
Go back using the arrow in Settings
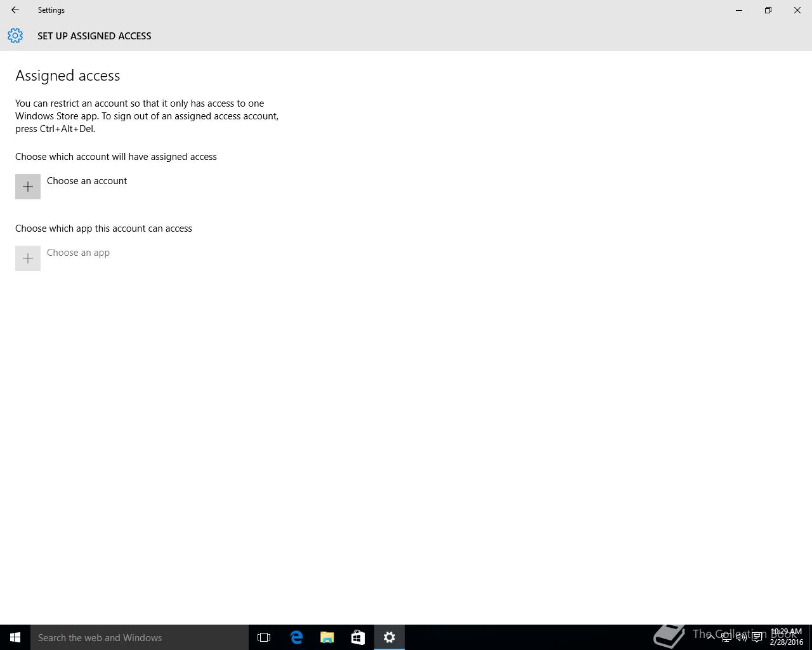point(15,10)
